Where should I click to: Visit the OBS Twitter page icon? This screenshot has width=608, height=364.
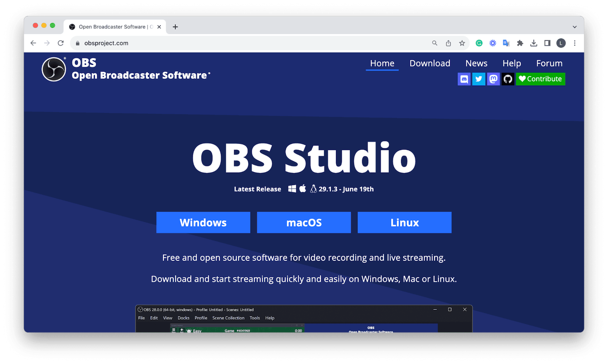pyautogui.click(x=479, y=79)
